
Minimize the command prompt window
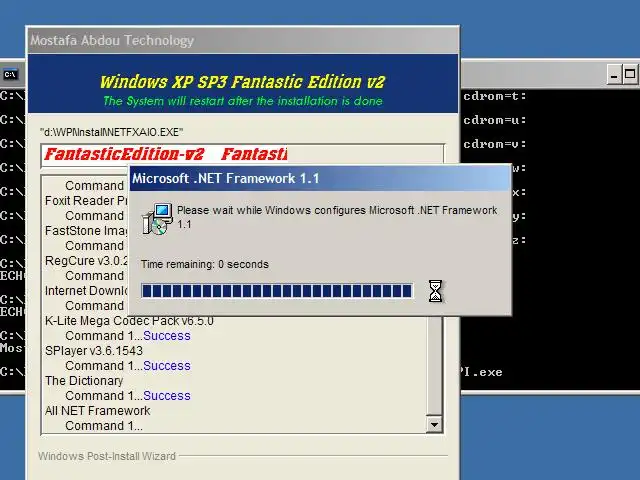pyautogui.click(x=614, y=74)
